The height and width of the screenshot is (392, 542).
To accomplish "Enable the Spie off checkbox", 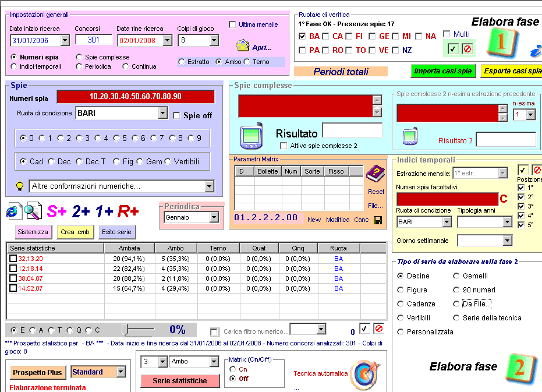I will (x=176, y=115).
